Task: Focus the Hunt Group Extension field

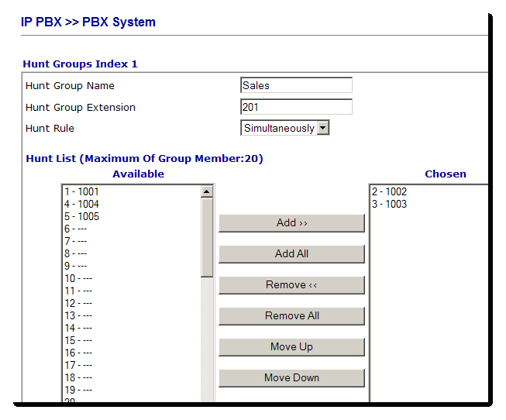Action: click(296, 108)
